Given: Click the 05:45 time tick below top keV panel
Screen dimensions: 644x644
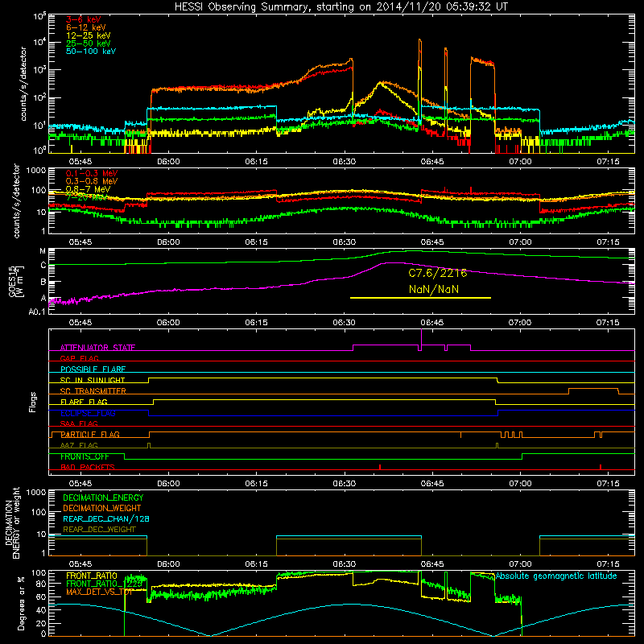Looking at the screenshot, I should point(80,162).
